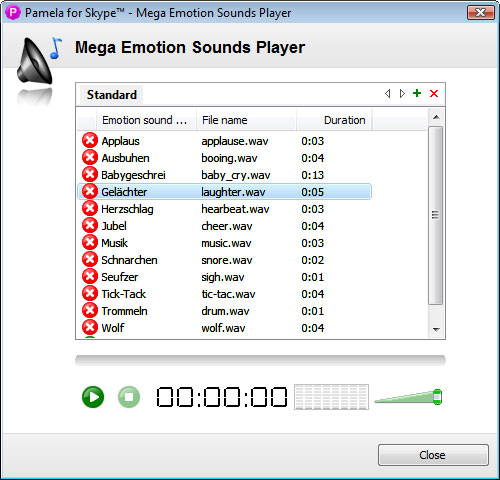Click the red X delete-tab icon

click(434, 93)
